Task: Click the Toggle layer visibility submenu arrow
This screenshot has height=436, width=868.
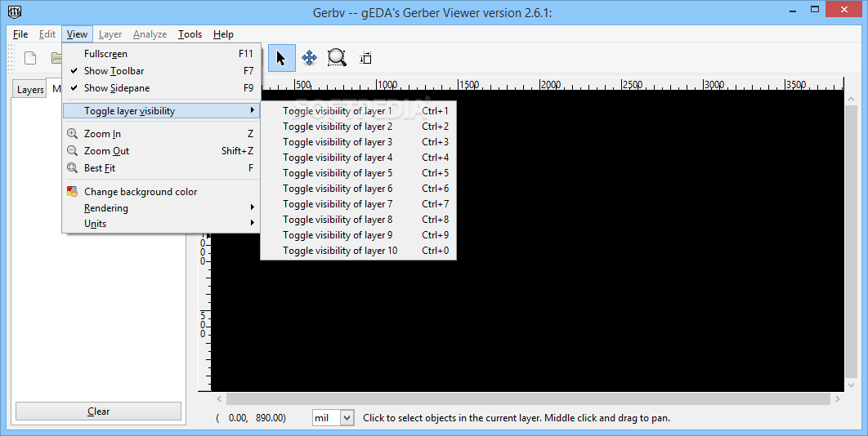Action: pyautogui.click(x=253, y=111)
